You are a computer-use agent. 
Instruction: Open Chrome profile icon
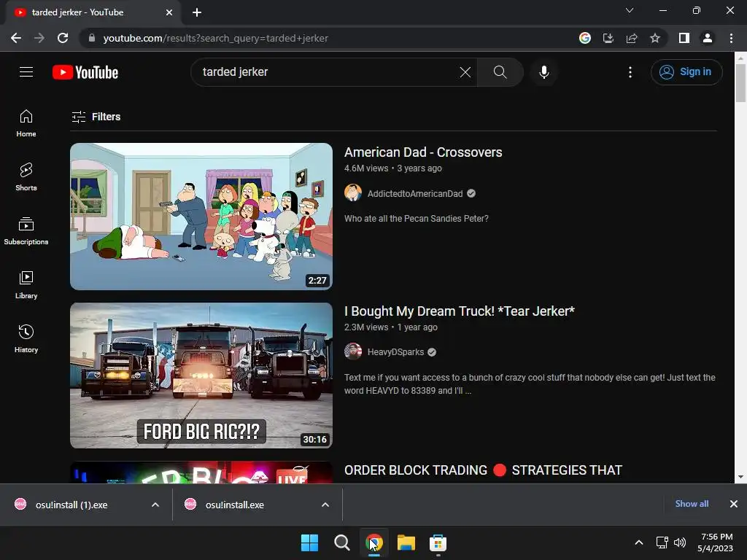point(707,38)
